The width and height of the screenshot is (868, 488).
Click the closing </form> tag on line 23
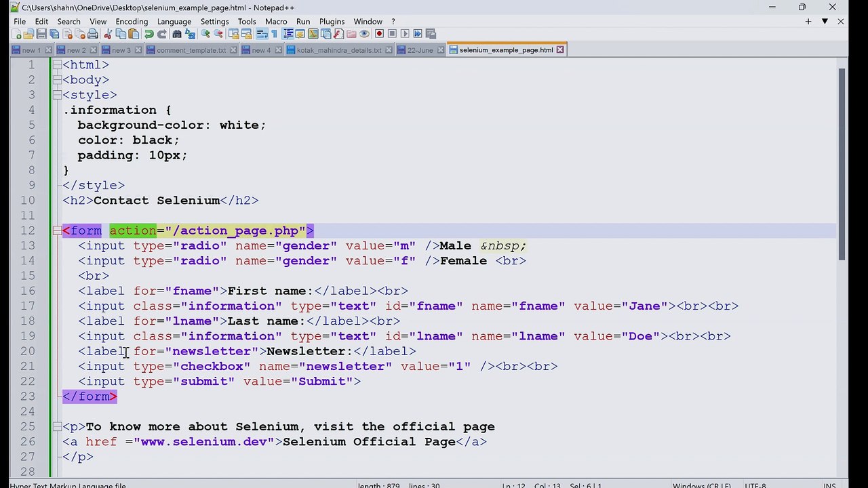click(90, 396)
